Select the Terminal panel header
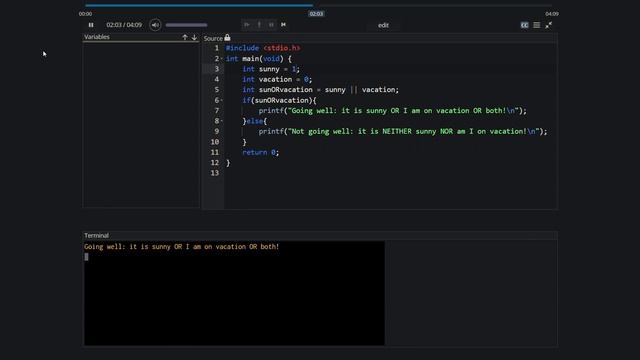 click(x=96, y=236)
